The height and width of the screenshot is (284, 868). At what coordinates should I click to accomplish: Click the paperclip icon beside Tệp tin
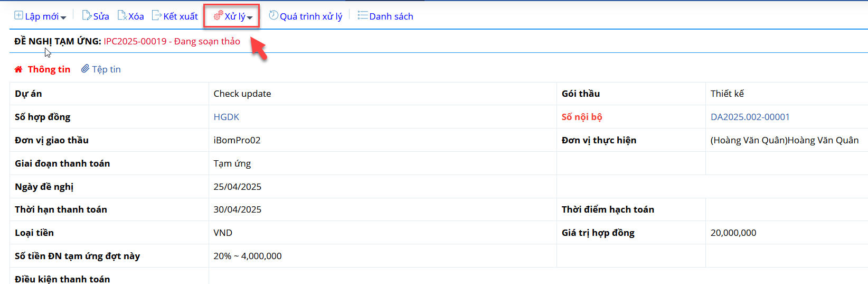click(x=85, y=69)
